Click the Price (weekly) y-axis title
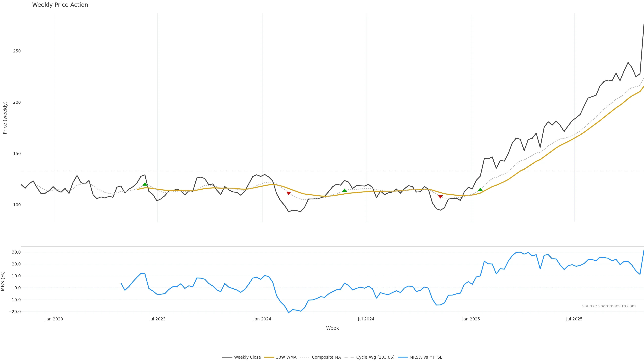Viewport: 644px width, 362px height. [5, 118]
